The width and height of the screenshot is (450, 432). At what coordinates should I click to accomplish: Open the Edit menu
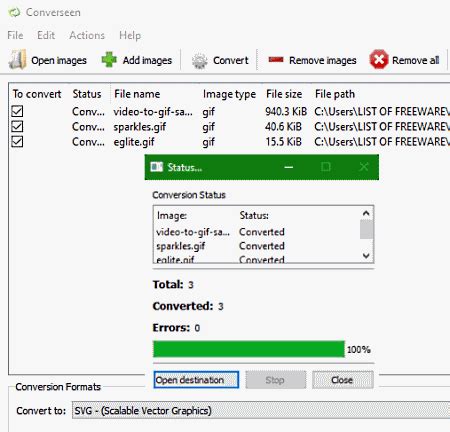[x=46, y=35]
